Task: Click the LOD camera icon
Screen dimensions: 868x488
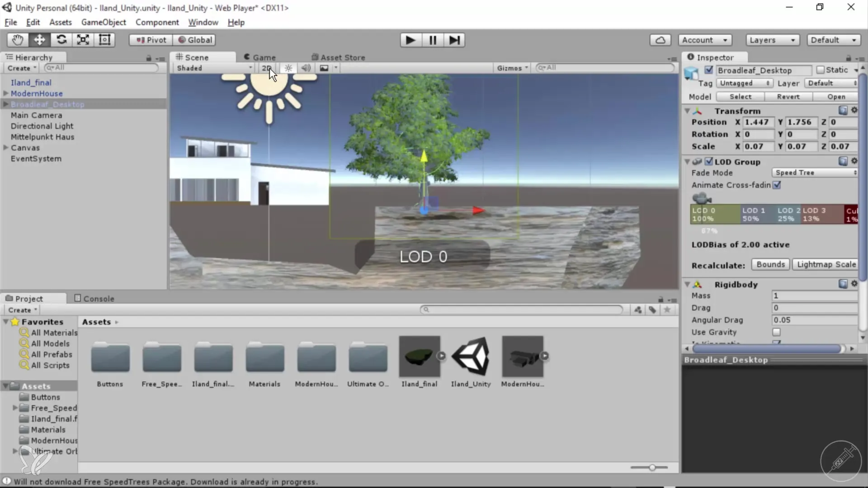Action: (x=701, y=198)
